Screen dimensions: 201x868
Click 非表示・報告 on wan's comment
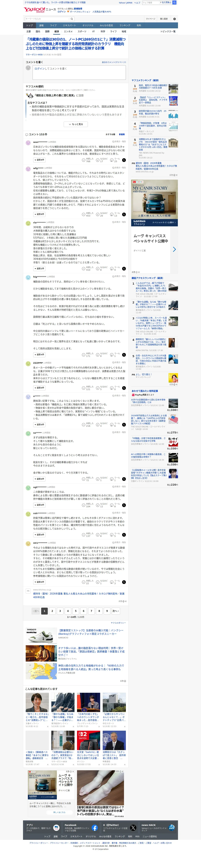(x=119, y=141)
